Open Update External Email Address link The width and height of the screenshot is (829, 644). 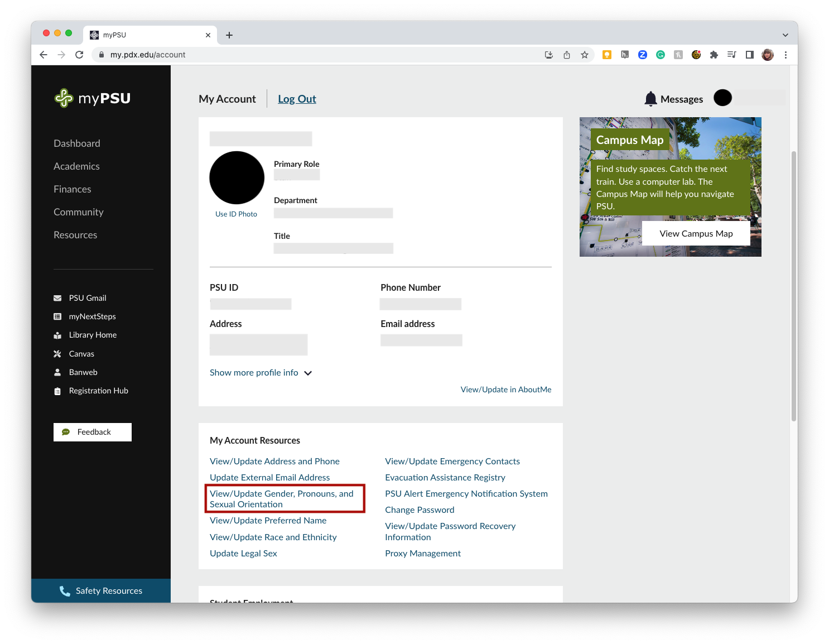click(x=269, y=478)
